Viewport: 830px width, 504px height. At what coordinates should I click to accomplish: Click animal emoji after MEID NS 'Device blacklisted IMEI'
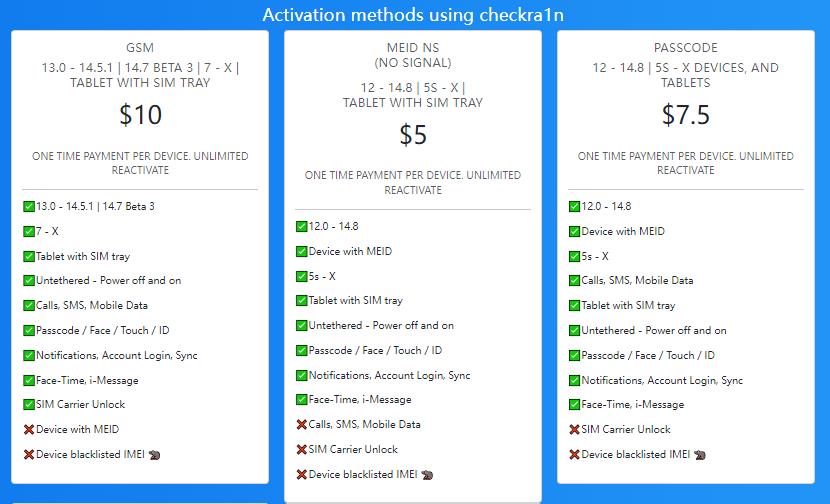click(427, 475)
